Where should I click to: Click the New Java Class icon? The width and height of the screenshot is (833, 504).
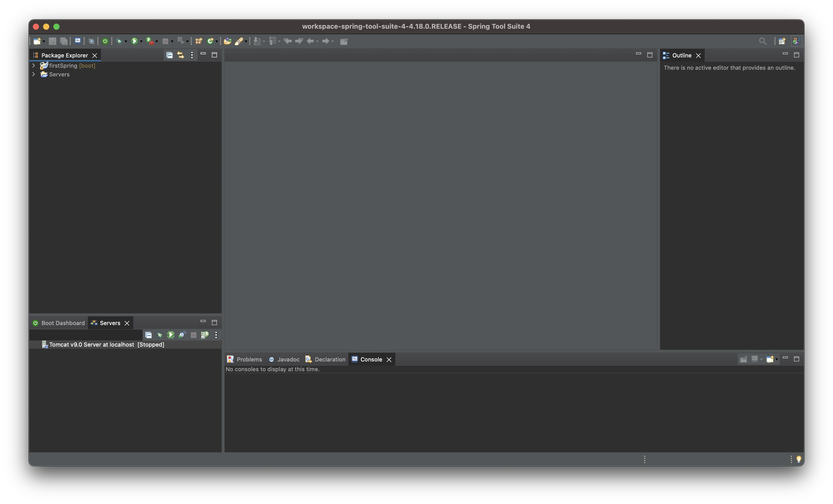point(210,41)
